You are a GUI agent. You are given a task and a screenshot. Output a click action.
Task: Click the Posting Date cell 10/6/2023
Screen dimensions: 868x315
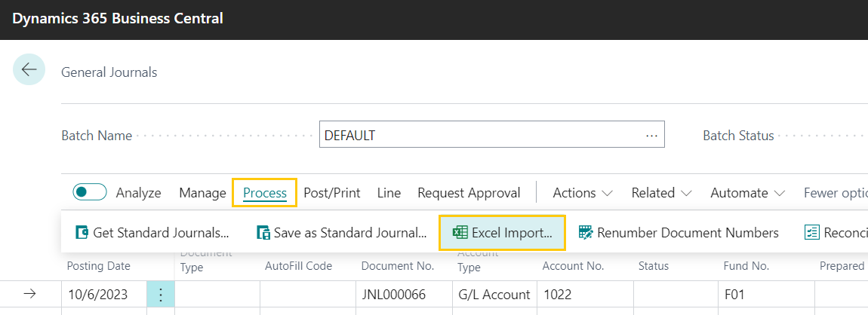pos(104,295)
